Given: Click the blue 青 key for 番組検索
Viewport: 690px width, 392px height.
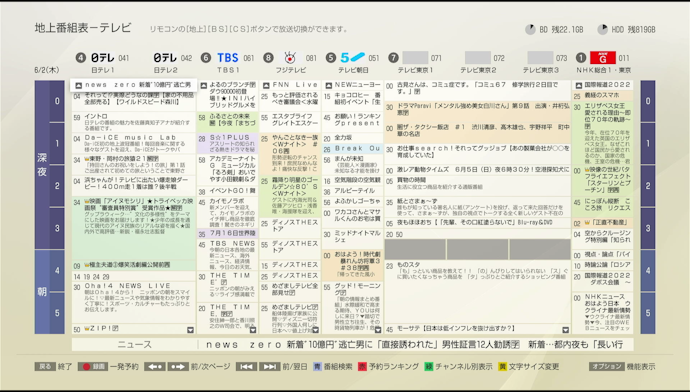Looking at the screenshot, I should pyautogui.click(x=317, y=366).
